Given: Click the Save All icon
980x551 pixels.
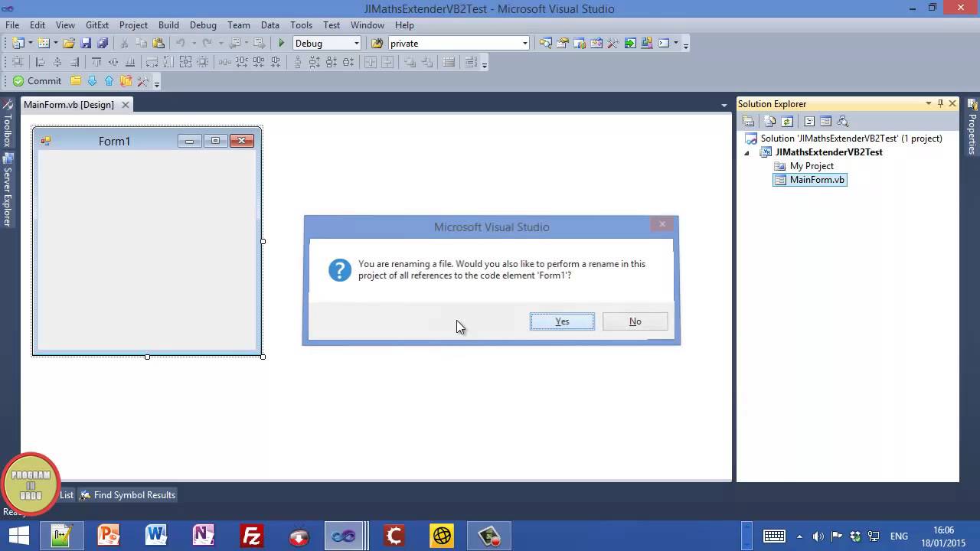Looking at the screenshot, I should tap(103, 43).
